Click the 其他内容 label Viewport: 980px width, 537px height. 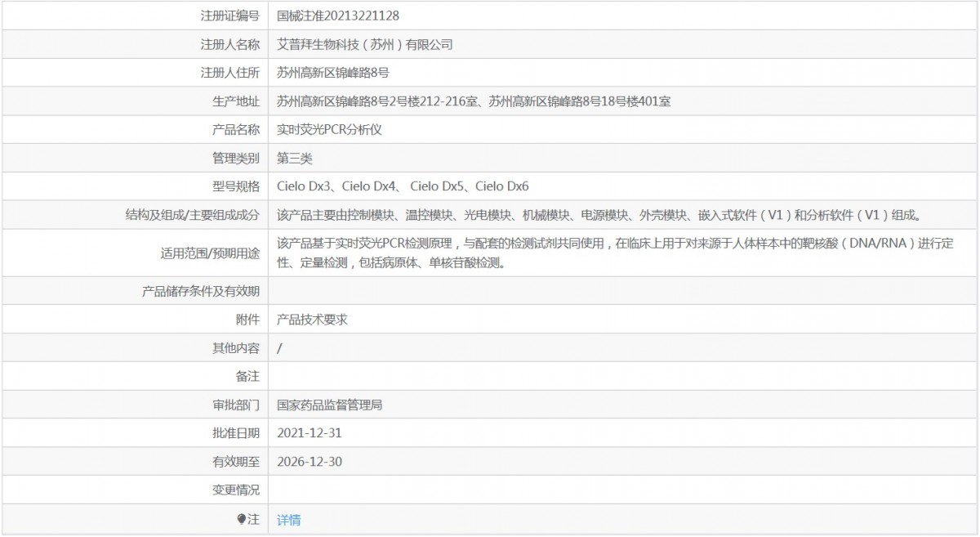point(236,348)
